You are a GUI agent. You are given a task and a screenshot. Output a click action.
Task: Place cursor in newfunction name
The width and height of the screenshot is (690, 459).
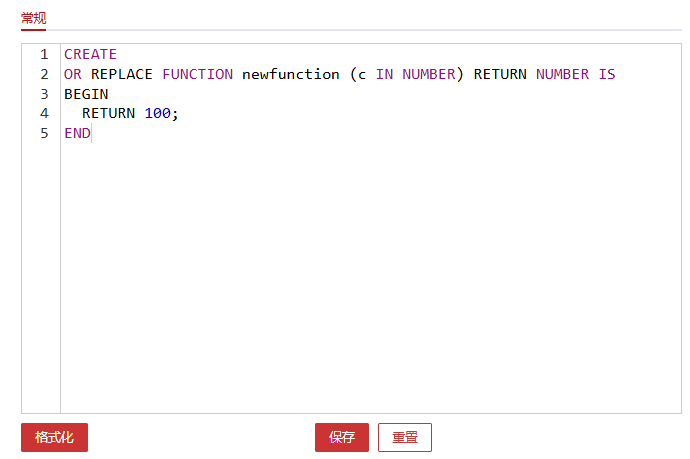tap(290, 74)
